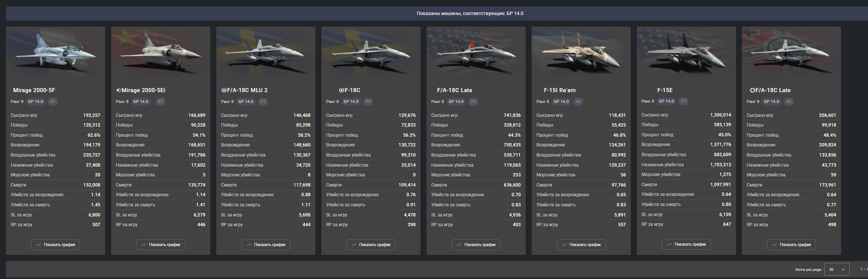Click F-15I Ra'am win rate 46.8%
Screen dimensions: 868x279
[x=620, y=135]
